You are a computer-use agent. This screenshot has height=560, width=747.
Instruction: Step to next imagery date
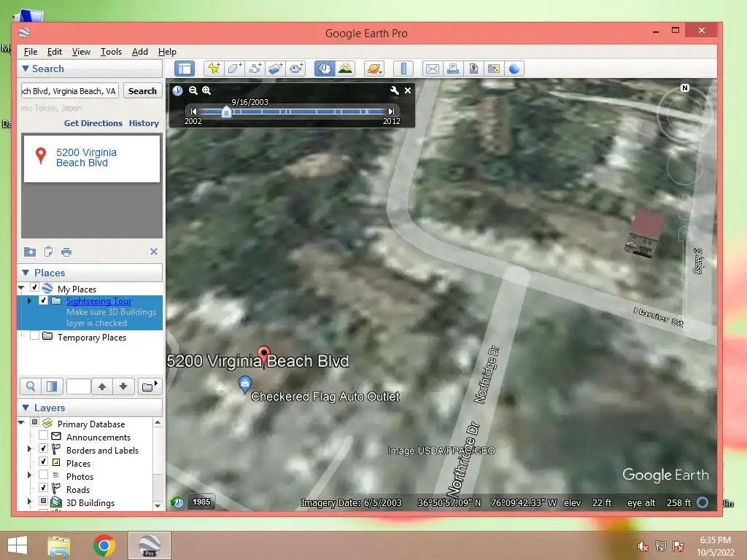coord(391,112)
